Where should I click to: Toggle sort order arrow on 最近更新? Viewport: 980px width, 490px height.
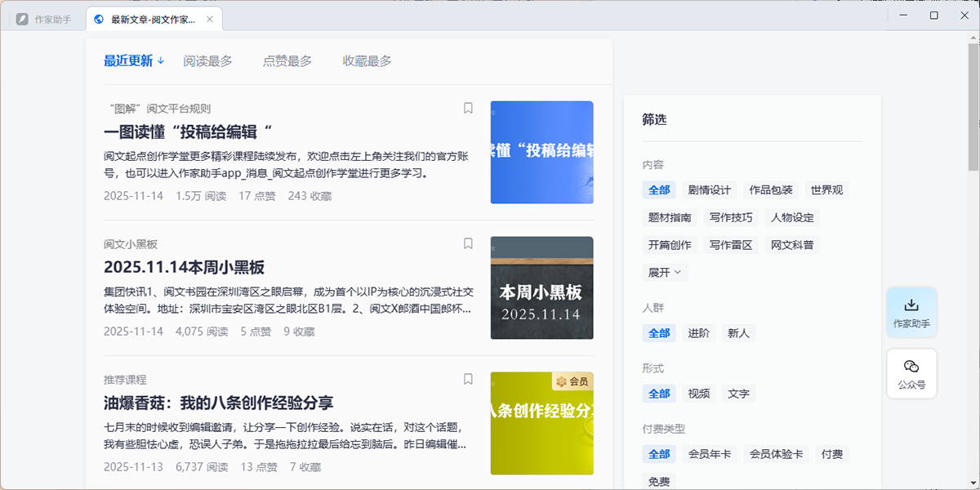[x=161, y=60]
